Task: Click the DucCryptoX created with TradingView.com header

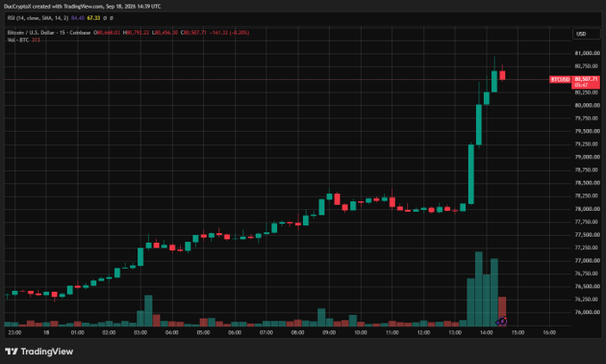Action: point(82,6)
